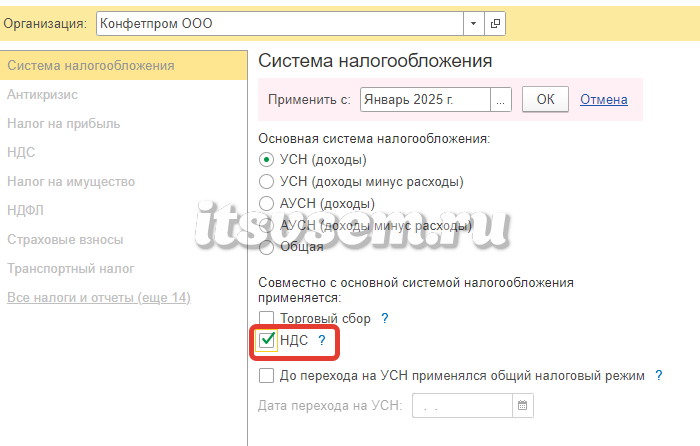
Task: Open Налог на имущество section
Action: point(71,182)
